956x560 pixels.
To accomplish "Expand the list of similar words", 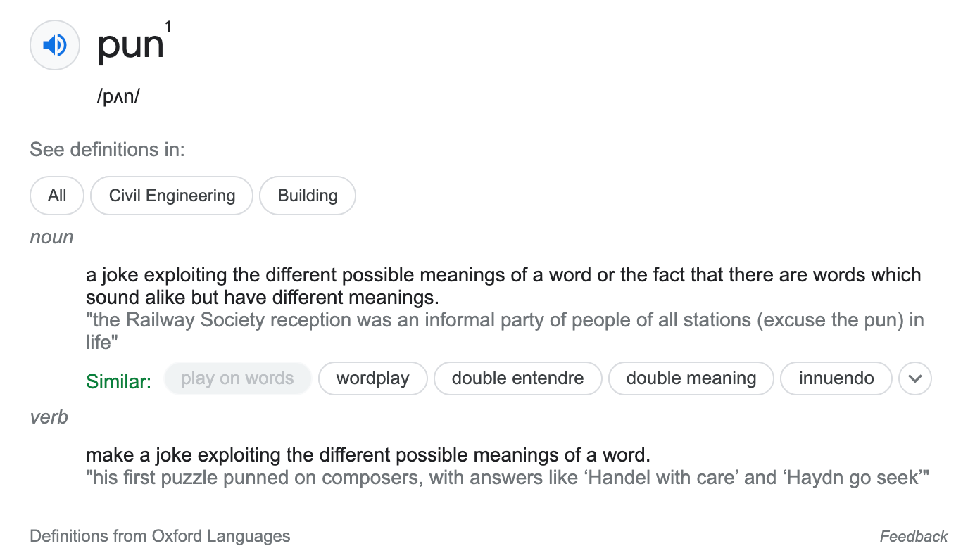I will tap(915, 378).
